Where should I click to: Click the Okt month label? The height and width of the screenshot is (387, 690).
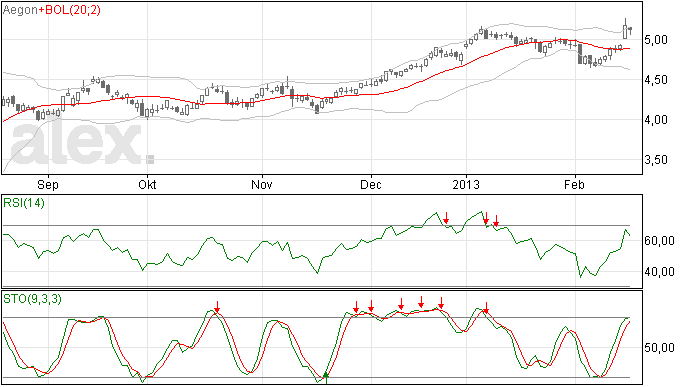point(147,184)
